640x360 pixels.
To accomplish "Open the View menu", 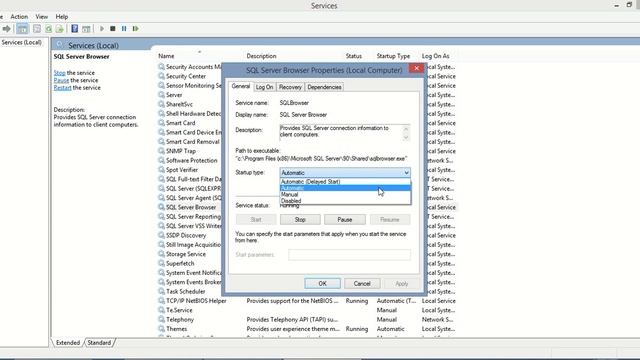I will coord(42,17).
